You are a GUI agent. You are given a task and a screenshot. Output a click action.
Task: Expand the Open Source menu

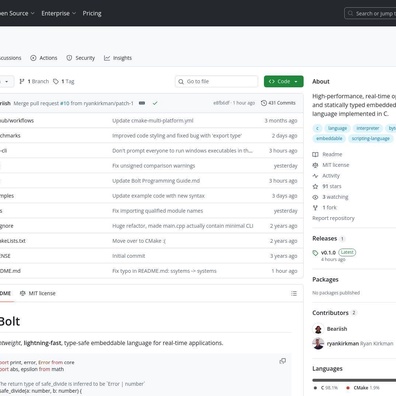point(17,13)
